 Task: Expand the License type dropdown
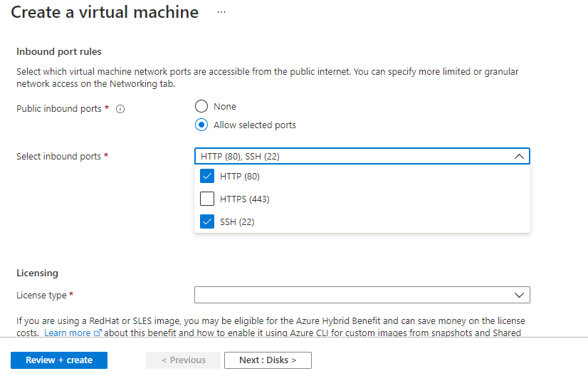[362, 295]
